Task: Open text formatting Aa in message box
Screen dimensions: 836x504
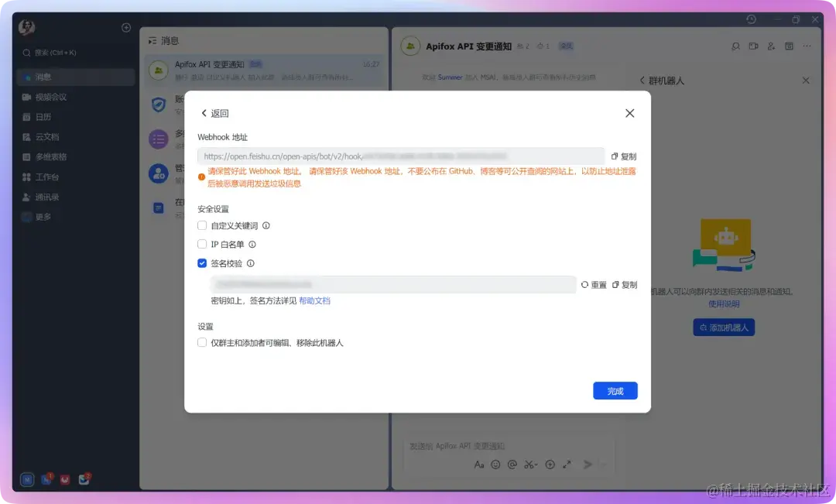Action: [x=479, y=465]
